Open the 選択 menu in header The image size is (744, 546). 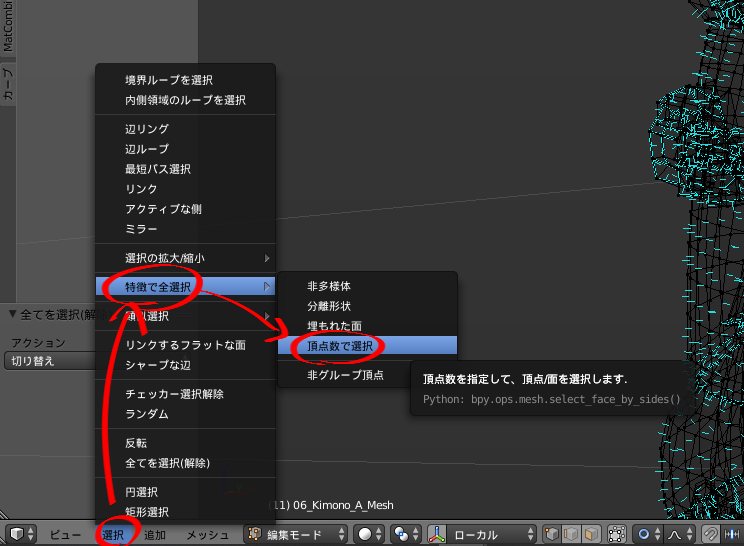pos(114,535)
